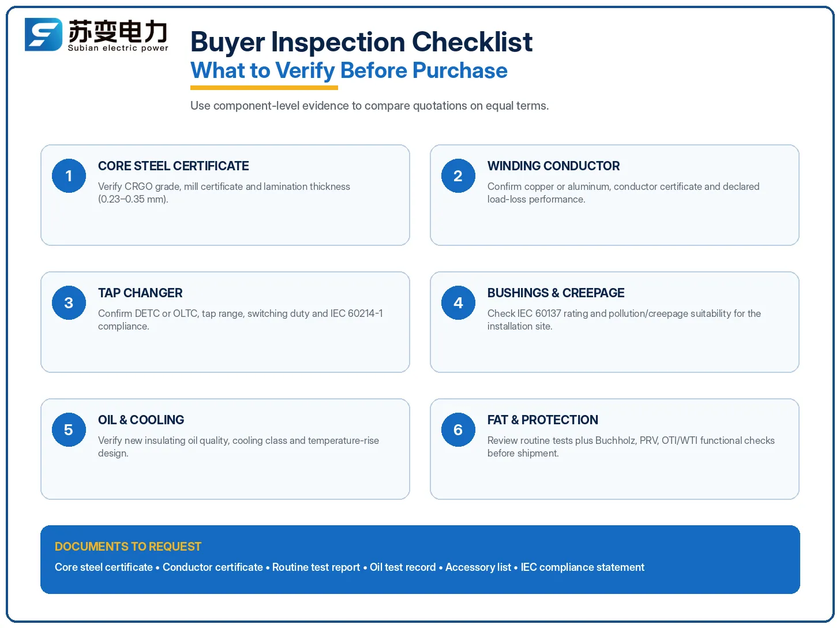Select the number 5 circle badge
This screenshot has height=628, width=840.
69,429
